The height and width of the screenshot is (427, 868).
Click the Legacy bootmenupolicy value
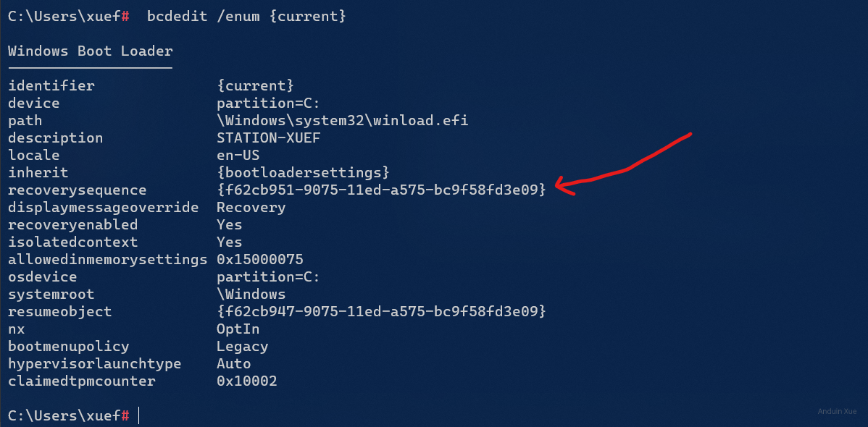[242, 346]
